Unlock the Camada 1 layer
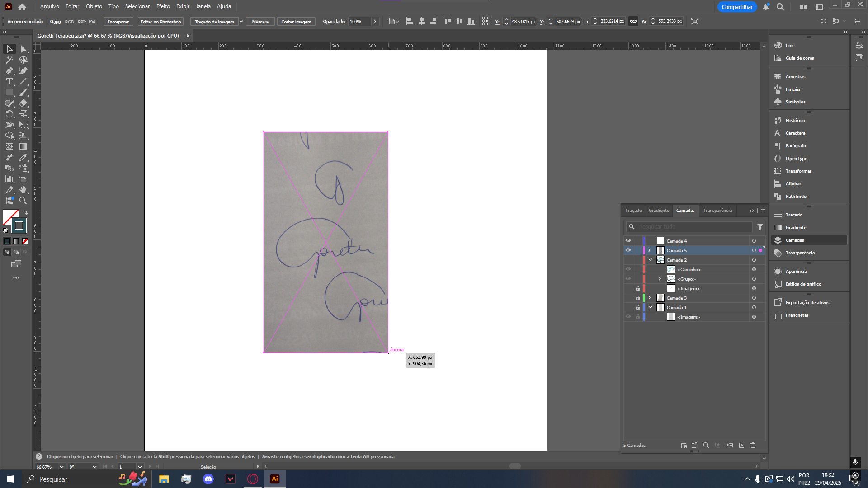 coord(638,308)
